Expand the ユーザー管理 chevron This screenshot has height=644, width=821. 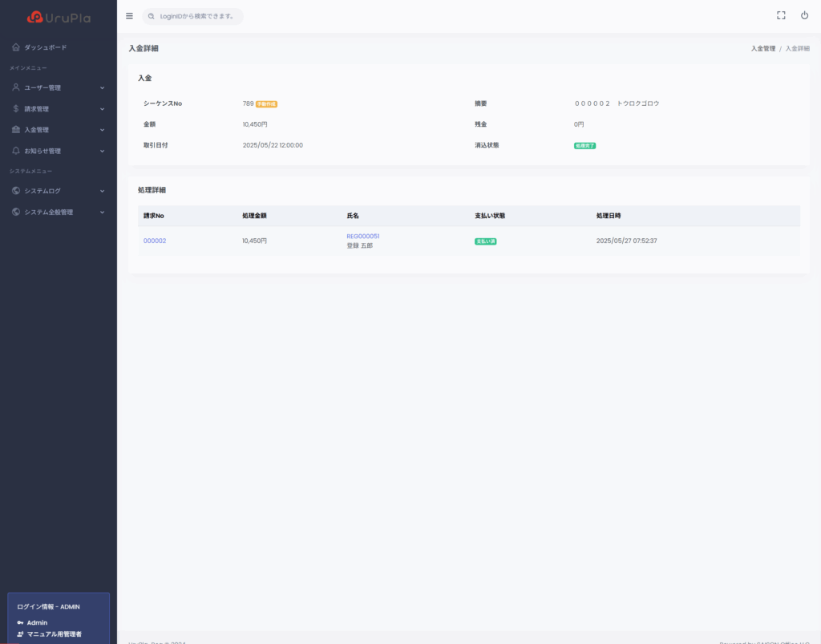click(102, 88)
